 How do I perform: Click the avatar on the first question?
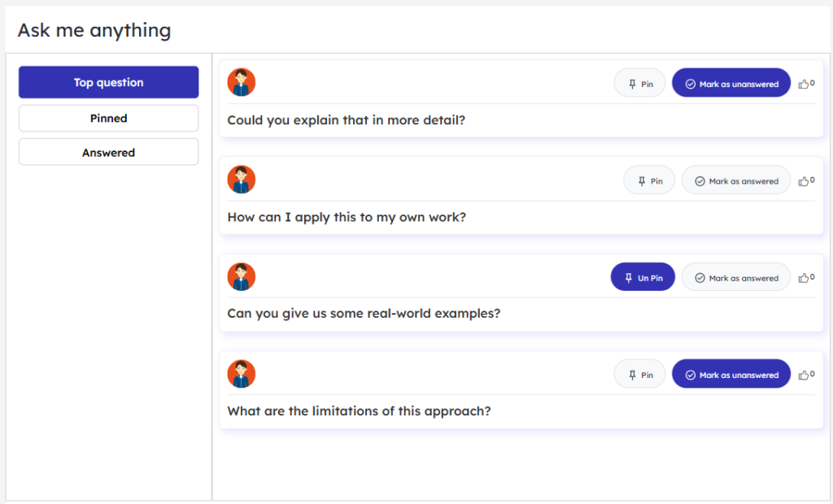241,81
